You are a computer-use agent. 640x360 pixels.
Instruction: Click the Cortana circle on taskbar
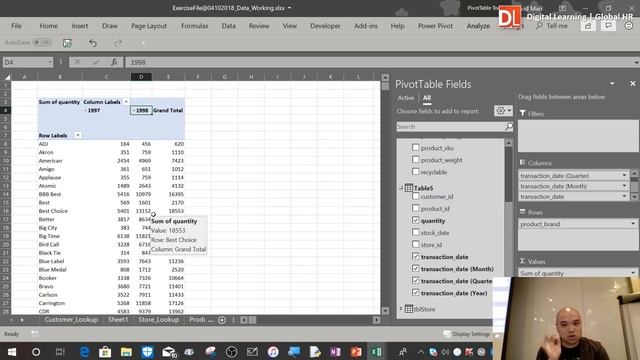click(x=36, y=351)
